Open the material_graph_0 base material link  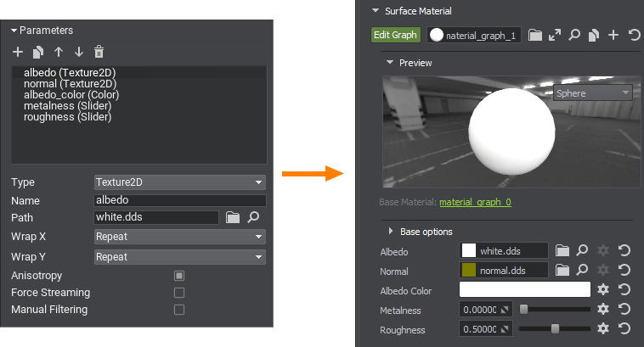click(475, 202)
